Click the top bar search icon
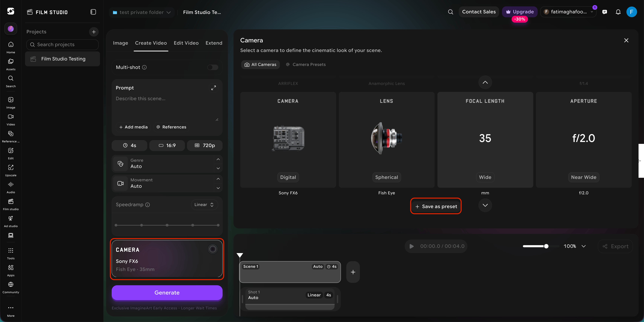 (450, 12)
